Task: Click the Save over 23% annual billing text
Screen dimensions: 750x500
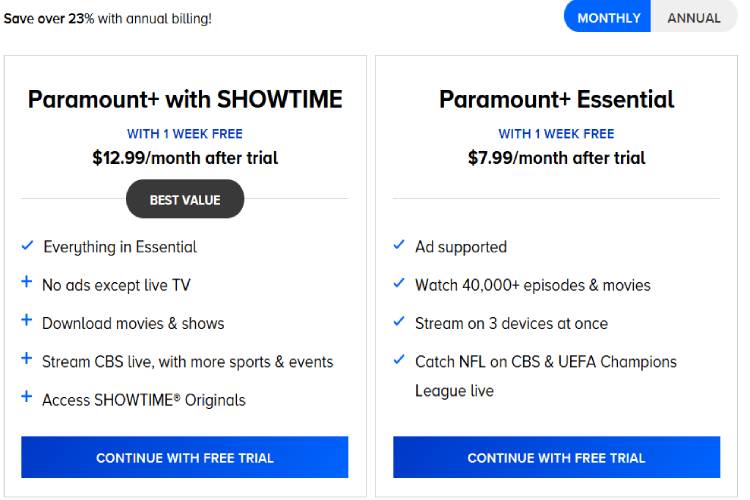Action: coord(108,18)
